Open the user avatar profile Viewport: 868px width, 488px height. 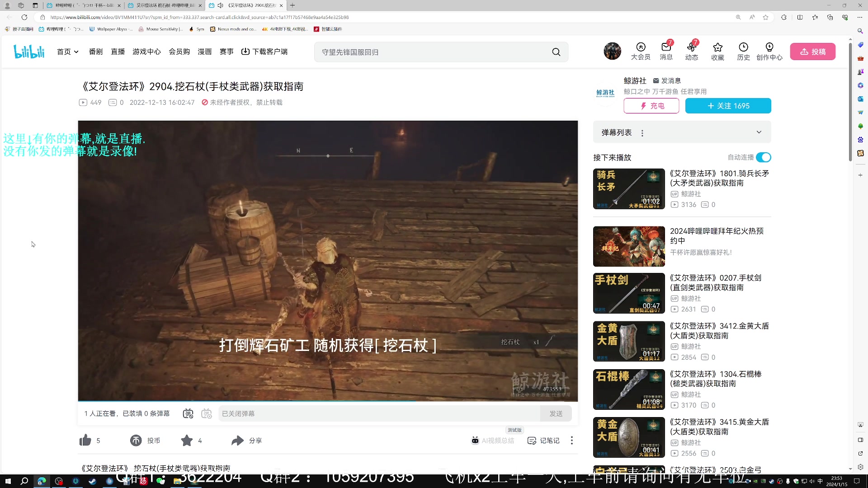[x=612, y=51]
